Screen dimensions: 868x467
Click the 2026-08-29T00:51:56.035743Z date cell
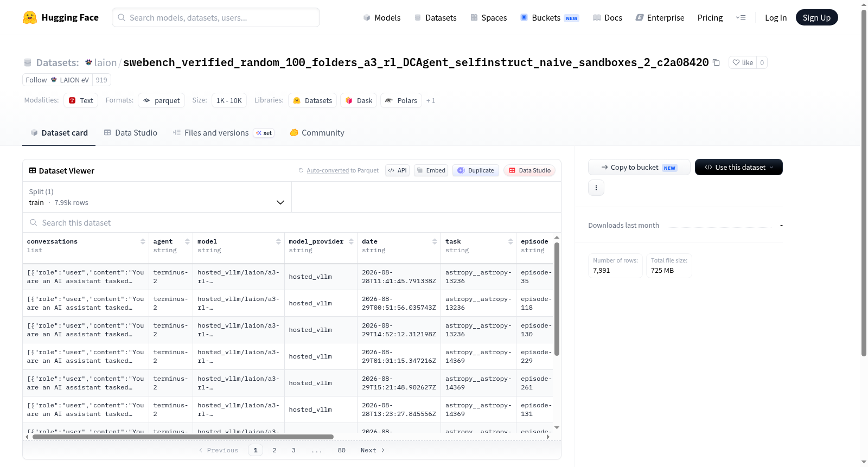tap(399, 303)
